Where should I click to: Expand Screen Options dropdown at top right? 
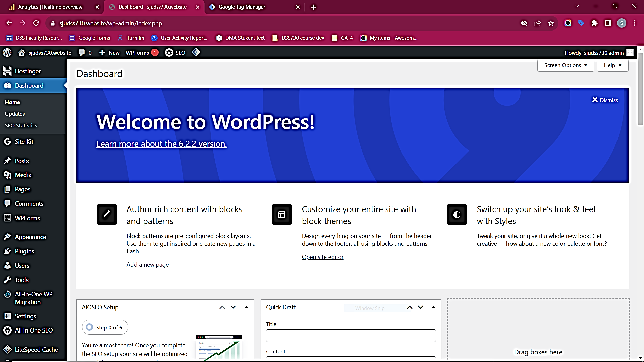tap(566, 65)
